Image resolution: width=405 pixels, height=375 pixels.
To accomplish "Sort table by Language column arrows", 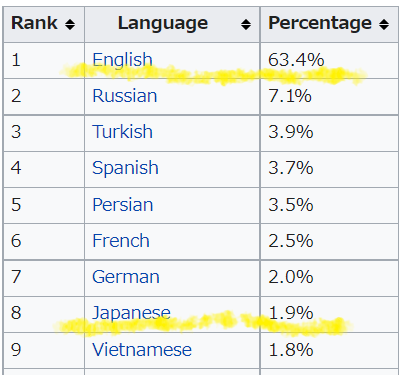I will coord(246,24).
